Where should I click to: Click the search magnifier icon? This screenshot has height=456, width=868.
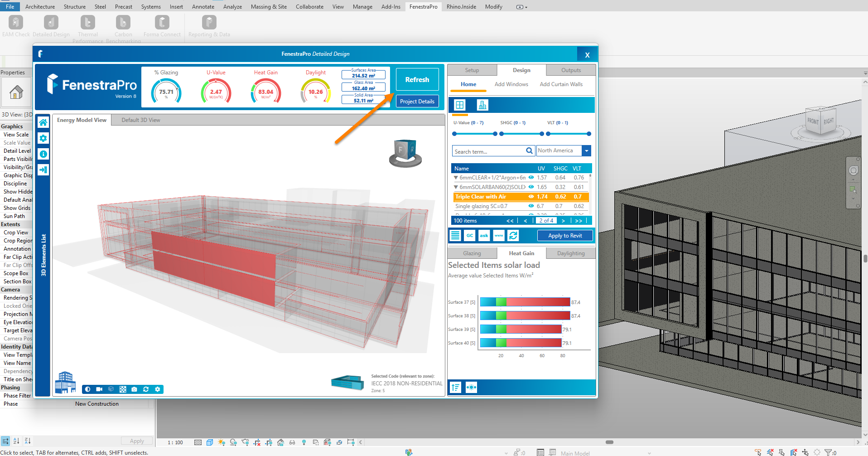[529, 150]
